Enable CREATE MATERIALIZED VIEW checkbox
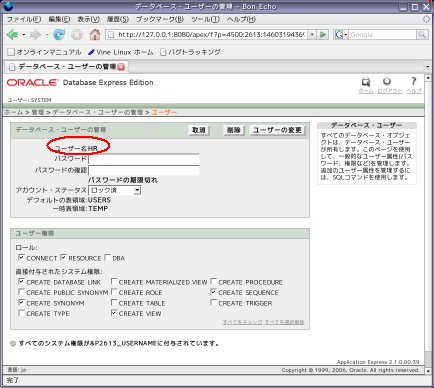The image size is (434, 388). [x=114, y=282]
